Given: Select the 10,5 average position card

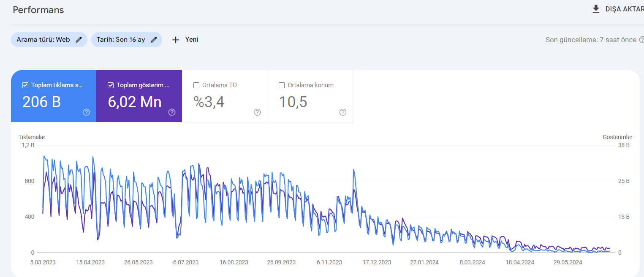Looking at the screenshot, I should 310,96.
